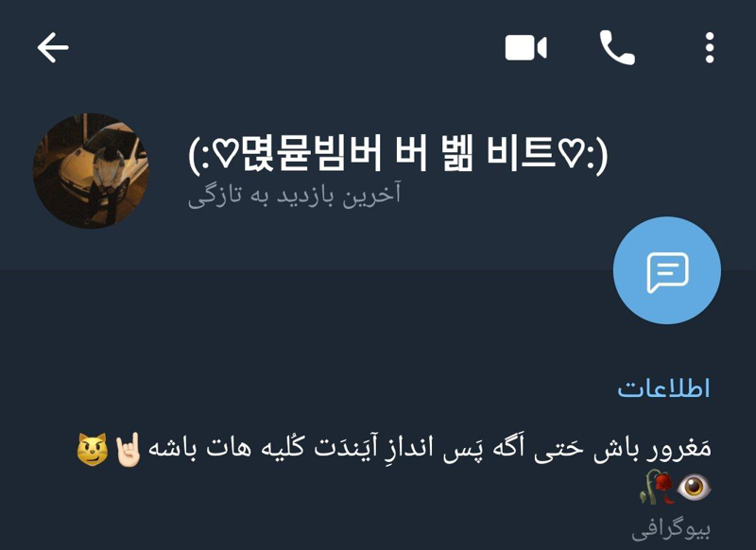Select the Korean-styled display name
Viewport: 756px width, 550px height.
tap(398, 154)
